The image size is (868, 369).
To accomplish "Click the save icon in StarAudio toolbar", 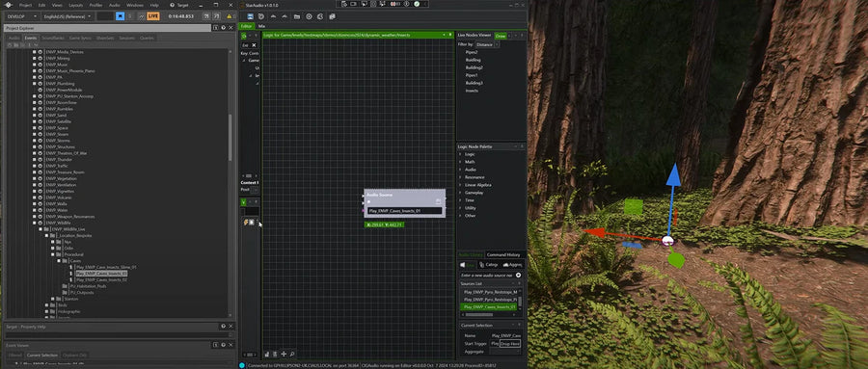I will (251, 16).
